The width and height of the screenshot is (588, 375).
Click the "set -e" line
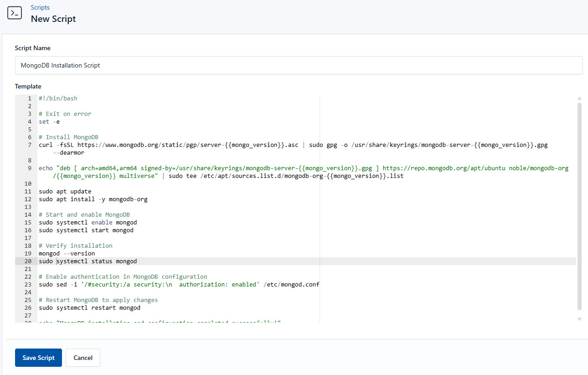coord(49,121)
